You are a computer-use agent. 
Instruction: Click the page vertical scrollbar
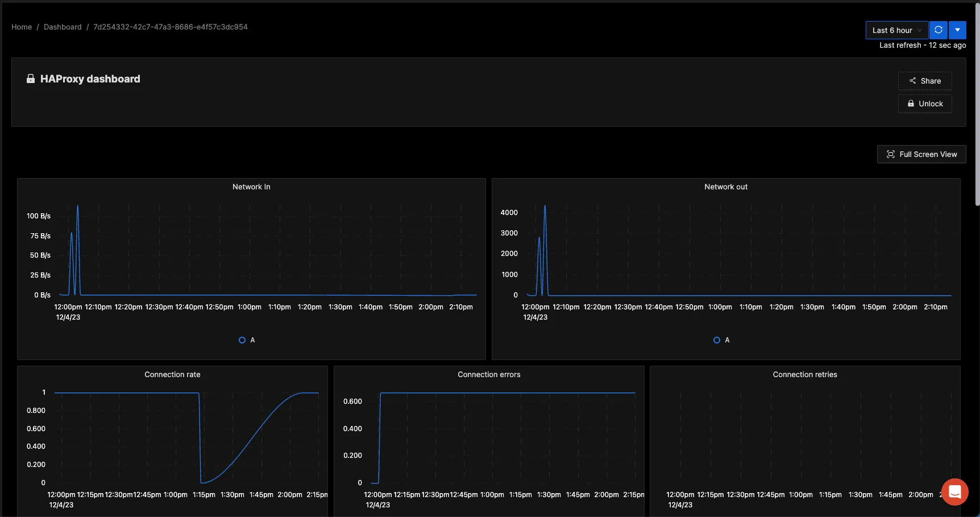pyautogui.click(x=977, y=104)
